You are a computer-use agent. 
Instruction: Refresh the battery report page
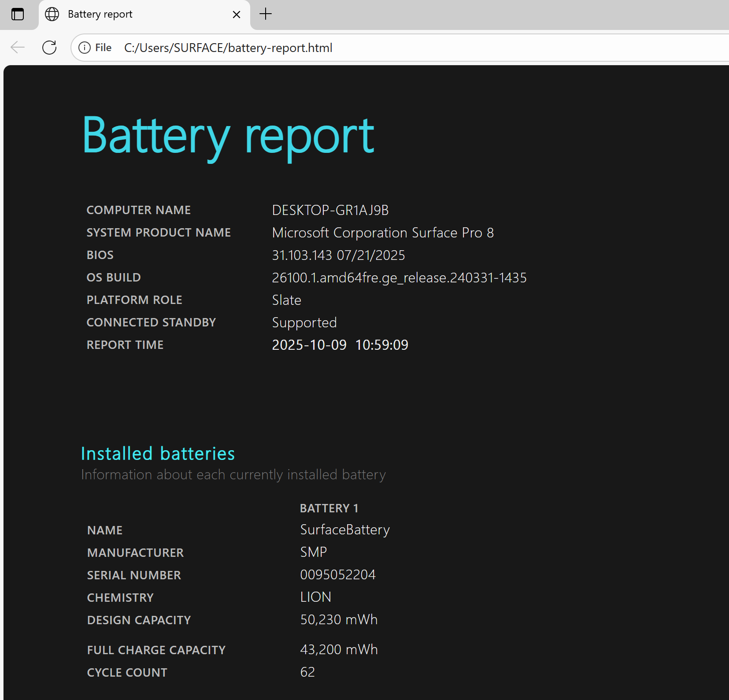[49, 48]
